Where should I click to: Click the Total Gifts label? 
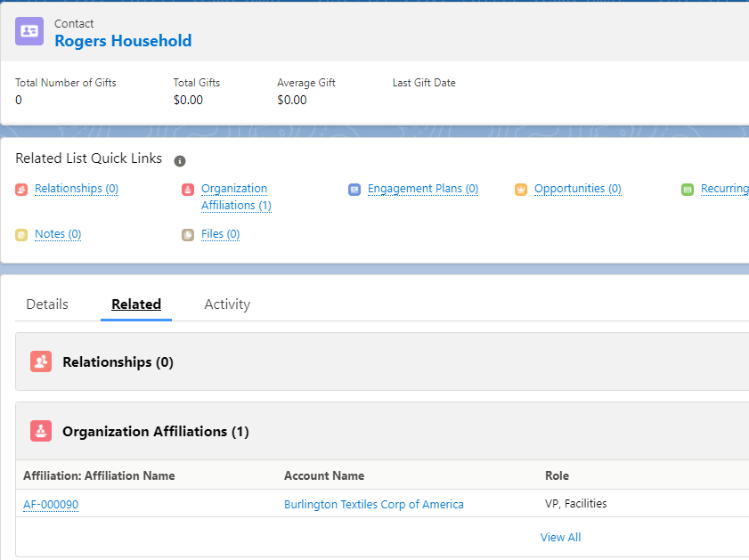(196, 83)
